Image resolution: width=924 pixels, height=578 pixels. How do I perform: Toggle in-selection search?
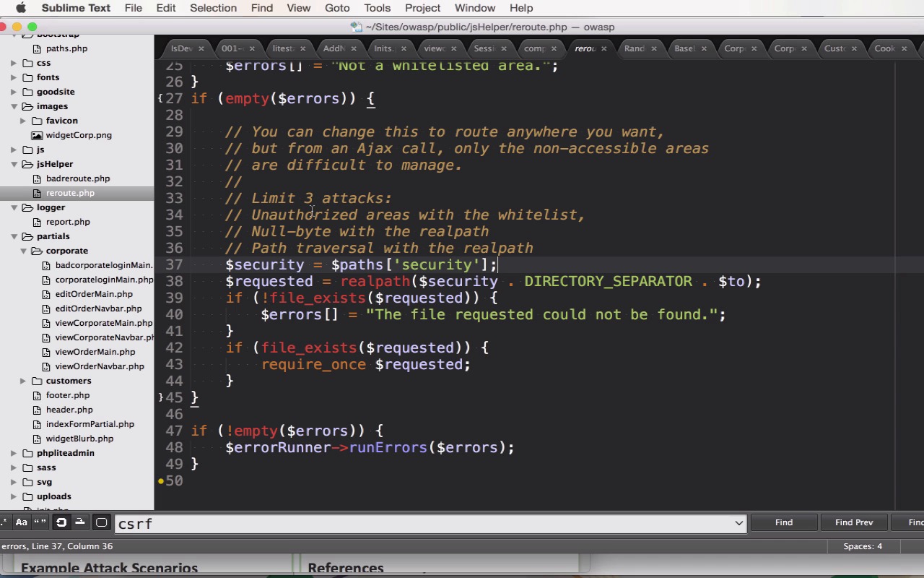[80, 522]
